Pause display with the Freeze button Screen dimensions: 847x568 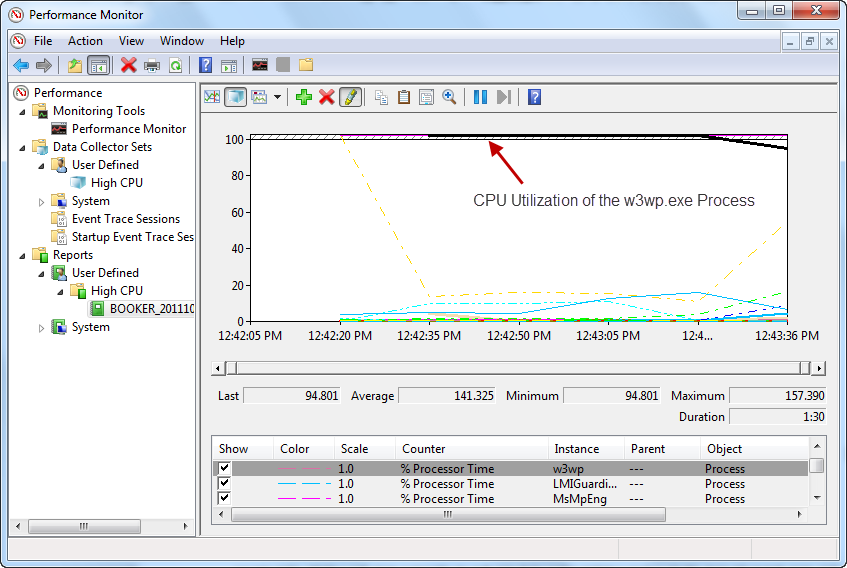point(480,97)
